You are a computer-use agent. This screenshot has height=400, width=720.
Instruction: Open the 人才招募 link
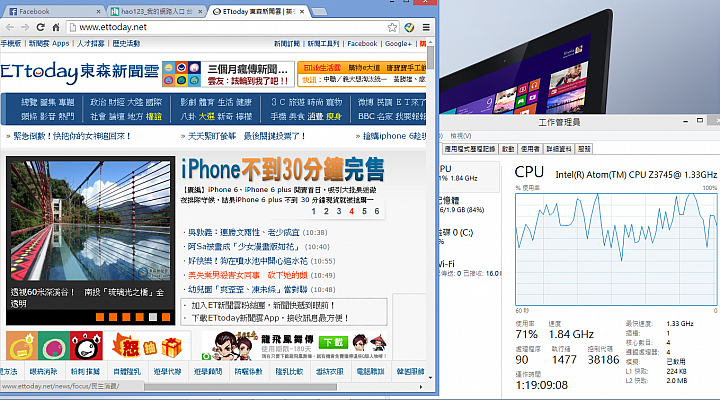[91, 44]
